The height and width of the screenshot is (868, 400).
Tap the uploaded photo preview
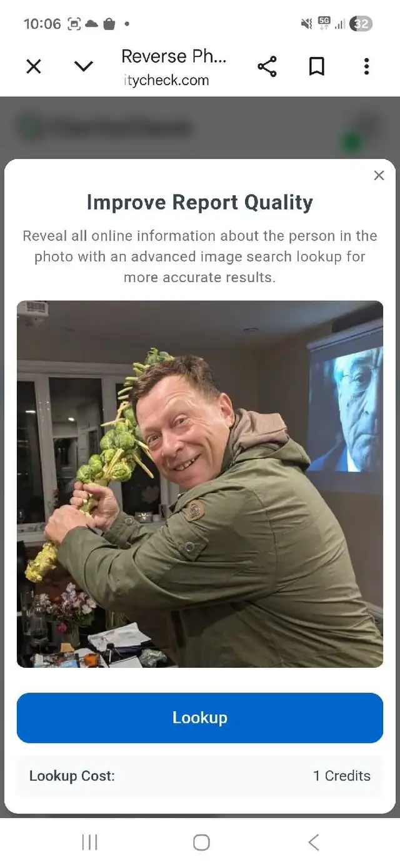click(x=200, y=484)
